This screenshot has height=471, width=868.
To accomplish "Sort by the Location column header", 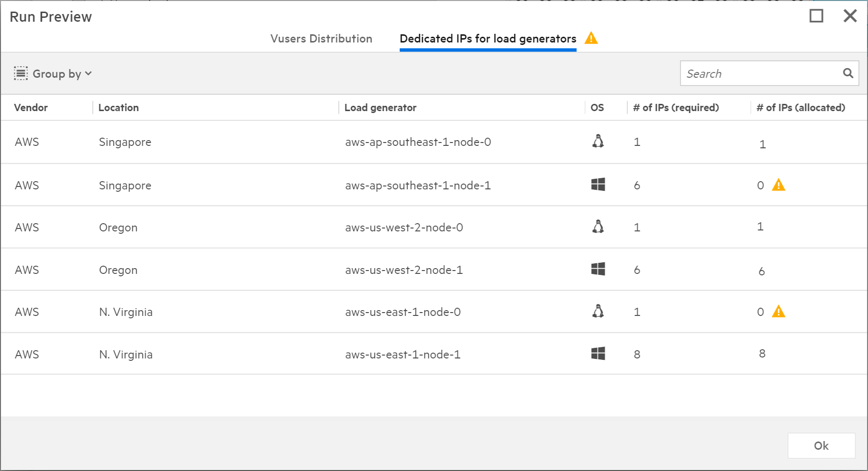I will [x=118, y=108].
